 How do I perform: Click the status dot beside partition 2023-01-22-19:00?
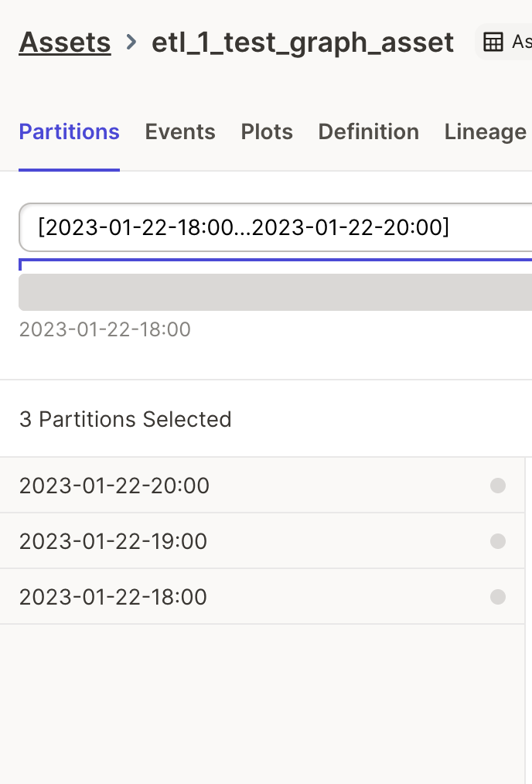497,540
